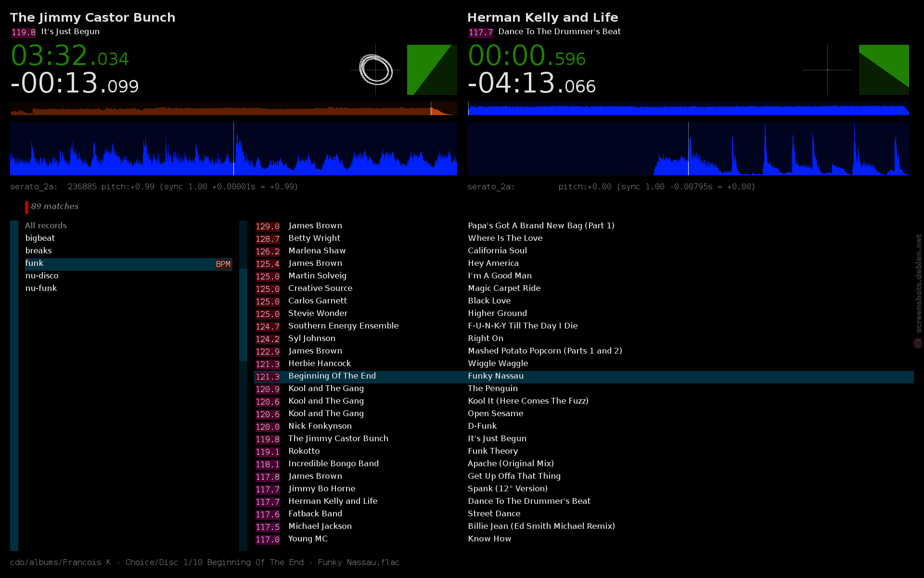This screenshot has width=924, height=578.
Task: Click right deck remaining time -04:13.066
Action: (532, 83)
